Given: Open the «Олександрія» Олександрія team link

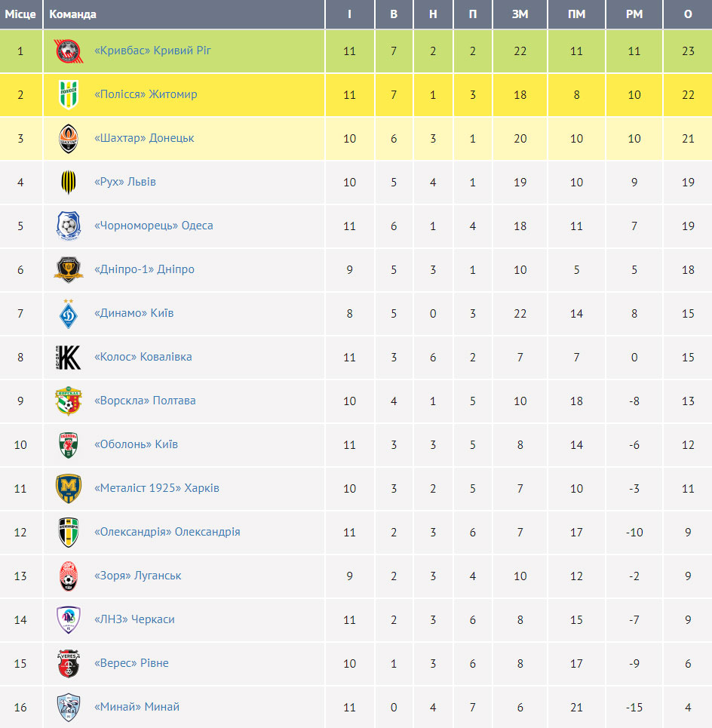Looking at the screenshot, I should (167, 532).
